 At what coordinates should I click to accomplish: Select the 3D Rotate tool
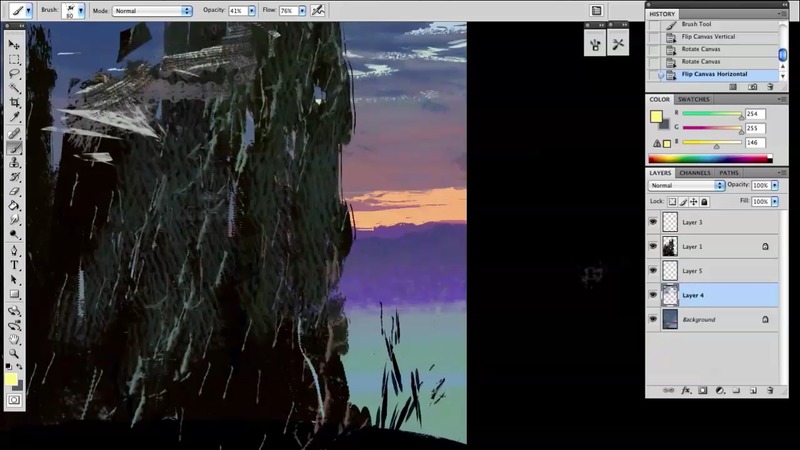[14, 310]
